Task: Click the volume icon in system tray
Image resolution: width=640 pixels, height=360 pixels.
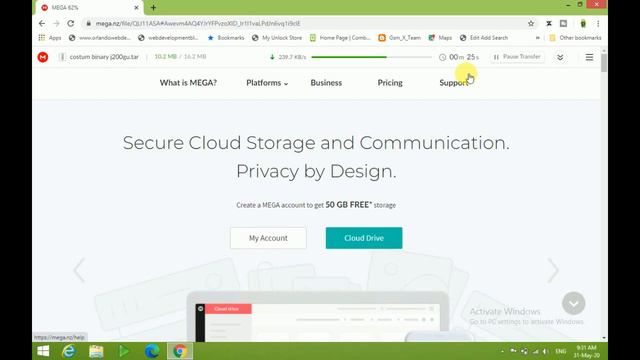Action: coord(545,351)
